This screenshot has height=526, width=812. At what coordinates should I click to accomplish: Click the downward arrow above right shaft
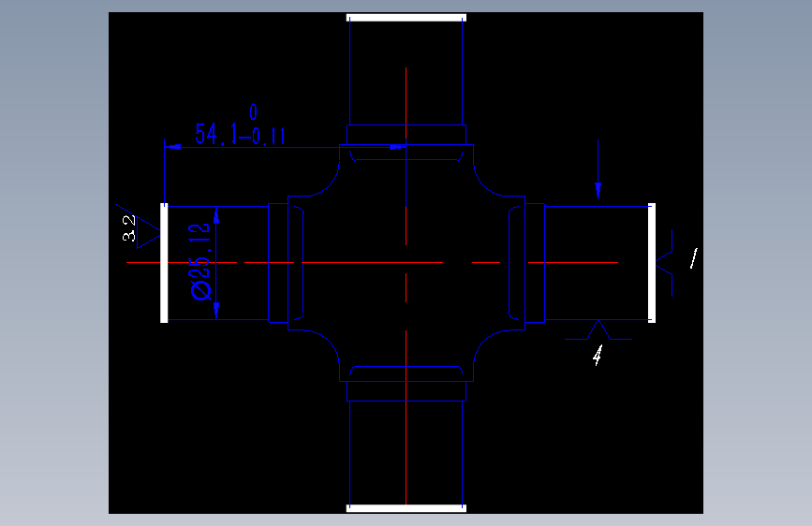point(598,169)
